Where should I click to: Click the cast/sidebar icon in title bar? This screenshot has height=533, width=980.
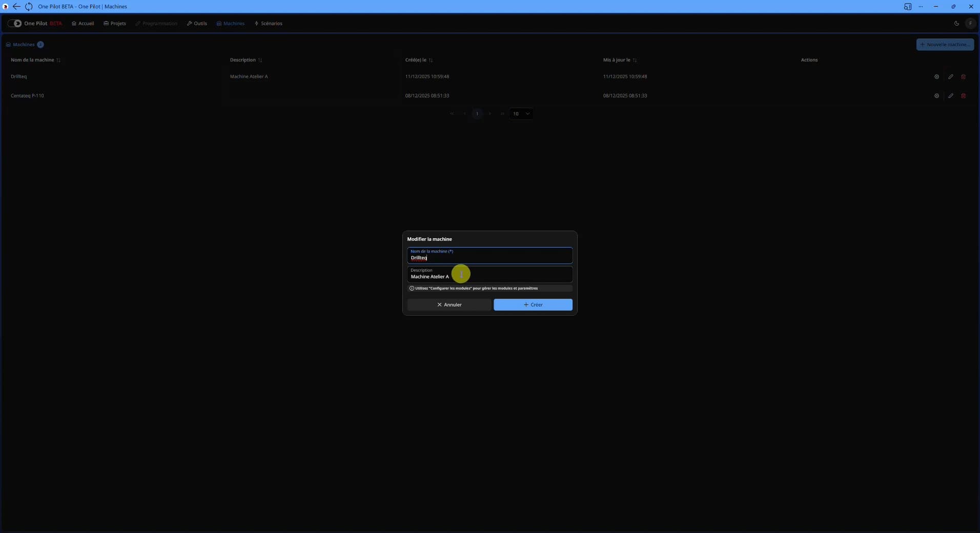pos(907,7)
